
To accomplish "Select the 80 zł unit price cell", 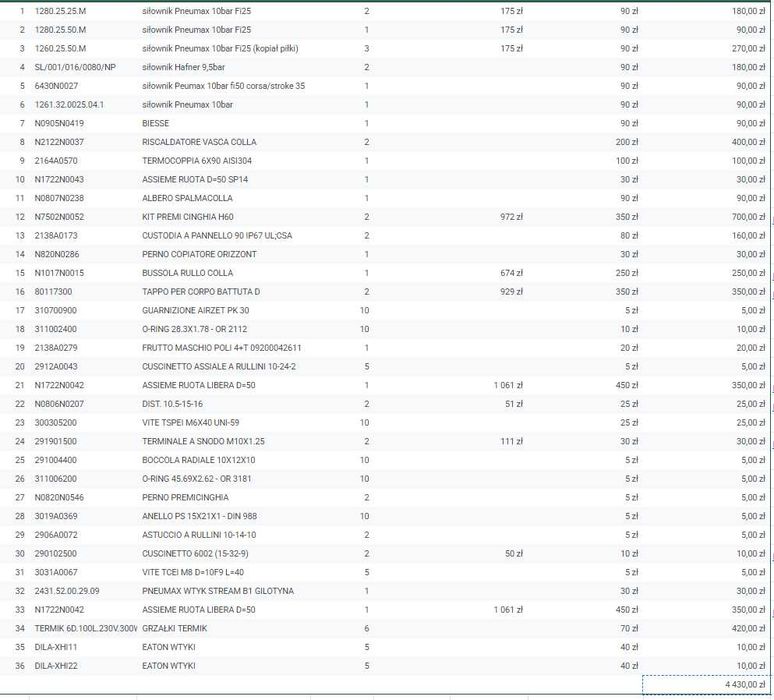I will pos(629,236).
